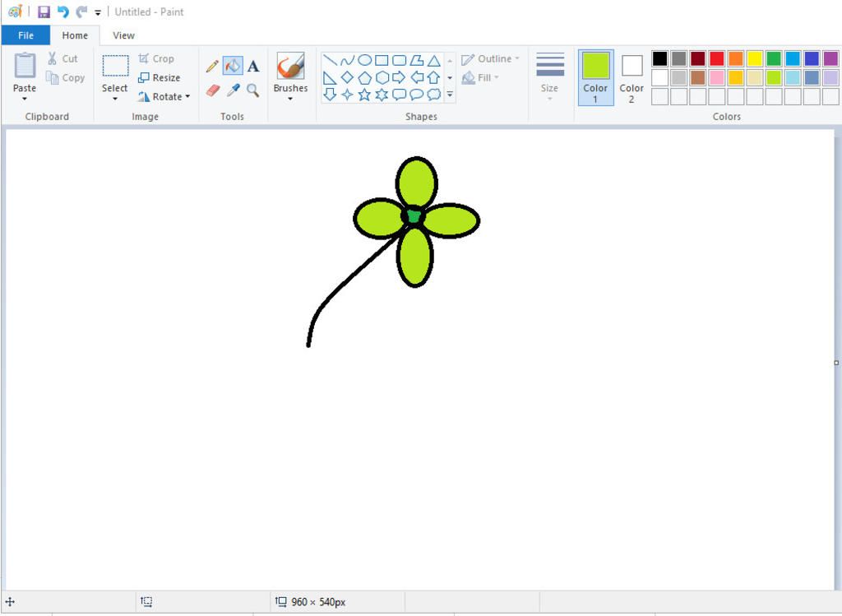Click the Save icon in title bar
This screenshot has height=616, width=842.
pyautogui.click(x=44, y=12)
